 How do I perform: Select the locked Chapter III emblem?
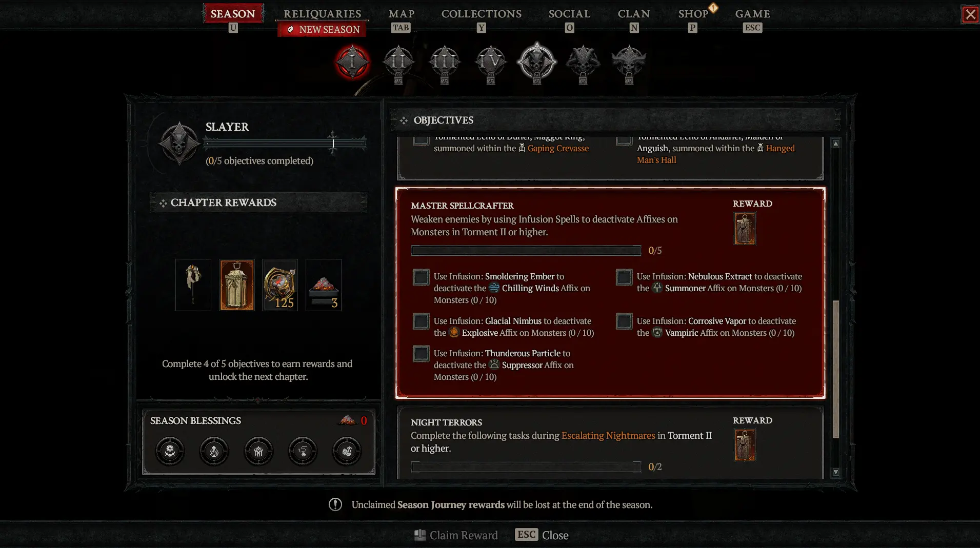444,63
